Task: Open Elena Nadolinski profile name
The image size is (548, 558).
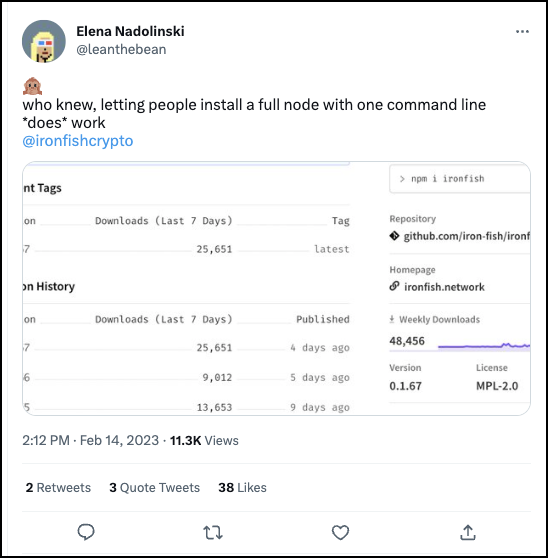Action: coord(130,31)
